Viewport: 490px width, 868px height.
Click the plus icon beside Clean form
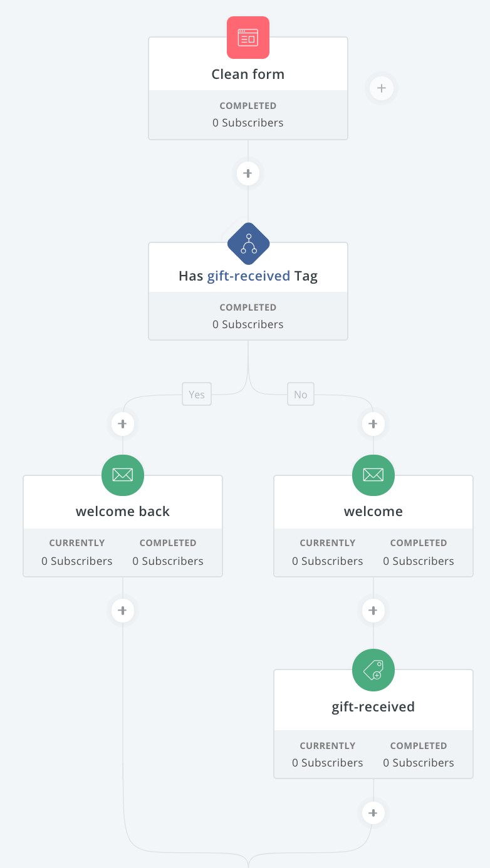click(x=381, y=88)
